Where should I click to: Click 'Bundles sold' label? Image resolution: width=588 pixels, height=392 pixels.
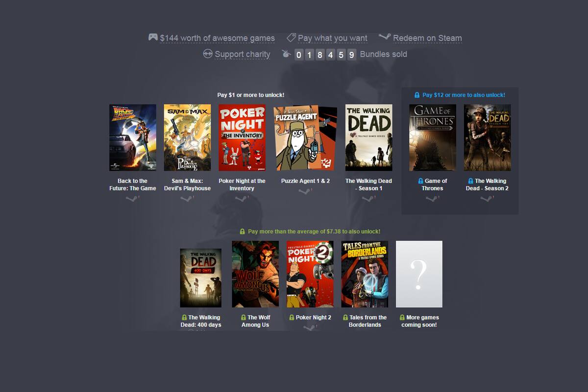(x=384, y=54)
